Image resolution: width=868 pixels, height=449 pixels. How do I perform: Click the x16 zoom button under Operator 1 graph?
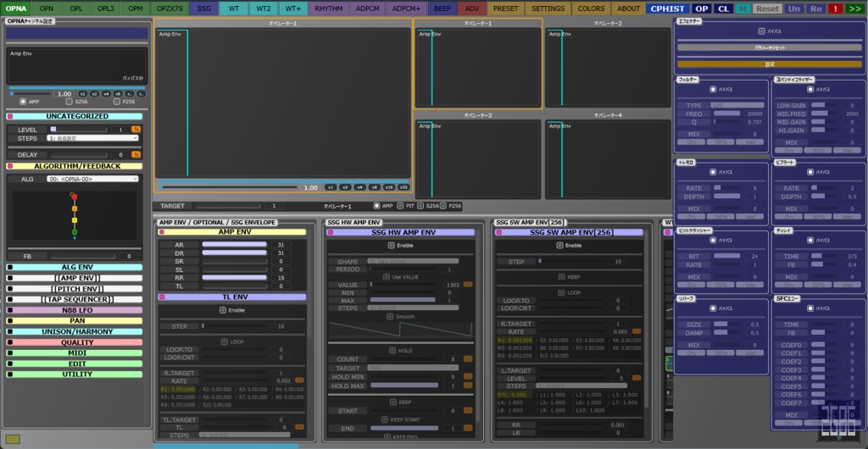coord(389,187)
